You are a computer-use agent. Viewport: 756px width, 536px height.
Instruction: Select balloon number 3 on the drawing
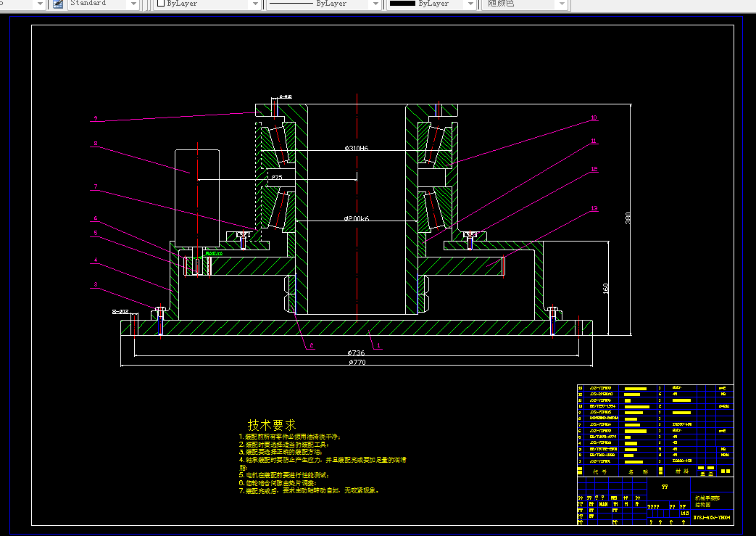click(96, 284)
